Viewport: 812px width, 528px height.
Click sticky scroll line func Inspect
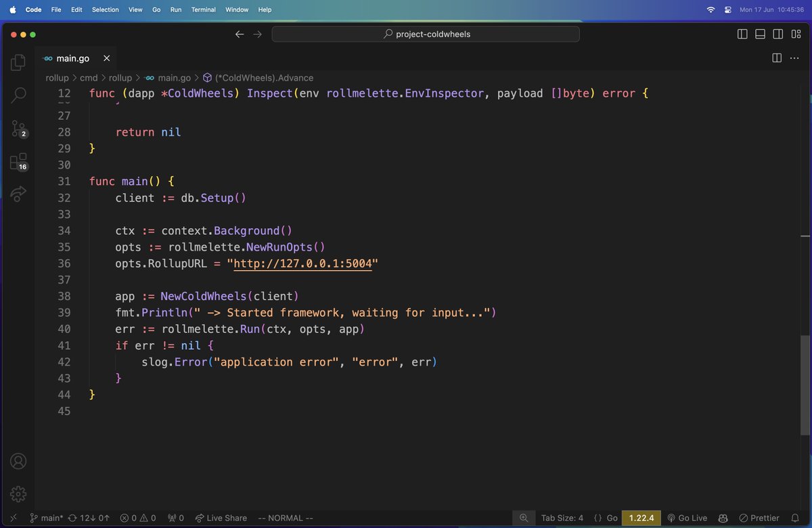[369, 93]
